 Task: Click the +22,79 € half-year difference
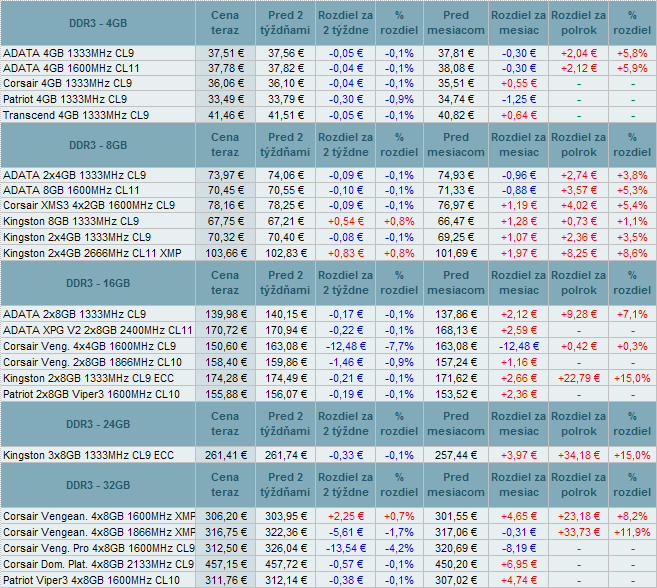[579, 378]
